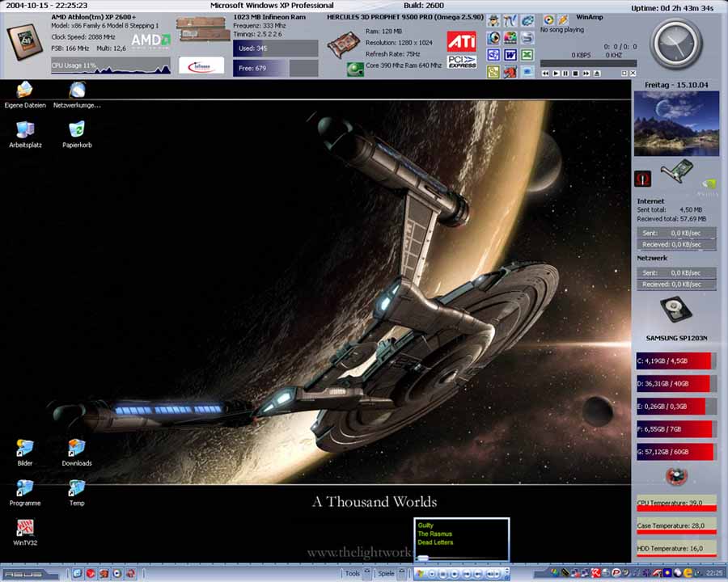728x582 pixels.
Task: Click the WinAmp previous track button
Action: tap(545, 74)
